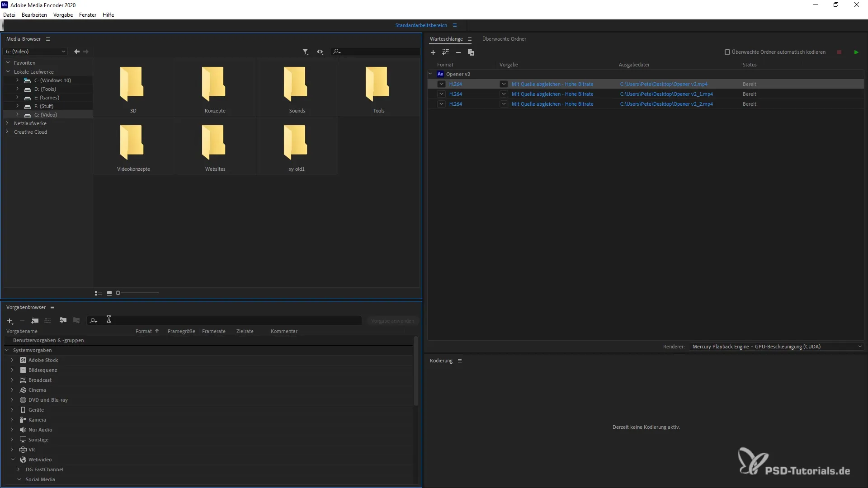Viewport: 868px width, 488px height.
Task: Go forward in Media-Browser with right arrow
Action: tap(86, 52)
